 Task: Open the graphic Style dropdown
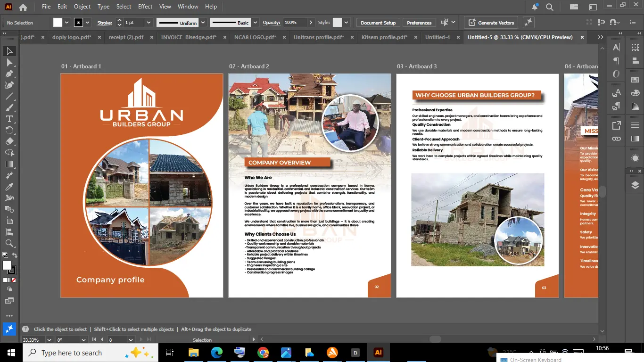coord(346,23)
